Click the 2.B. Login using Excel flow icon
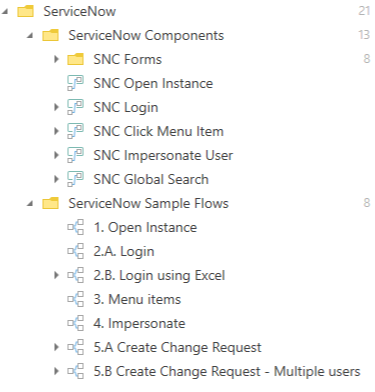The width and height of the screenshot is (375, 392). pos(76,275)
